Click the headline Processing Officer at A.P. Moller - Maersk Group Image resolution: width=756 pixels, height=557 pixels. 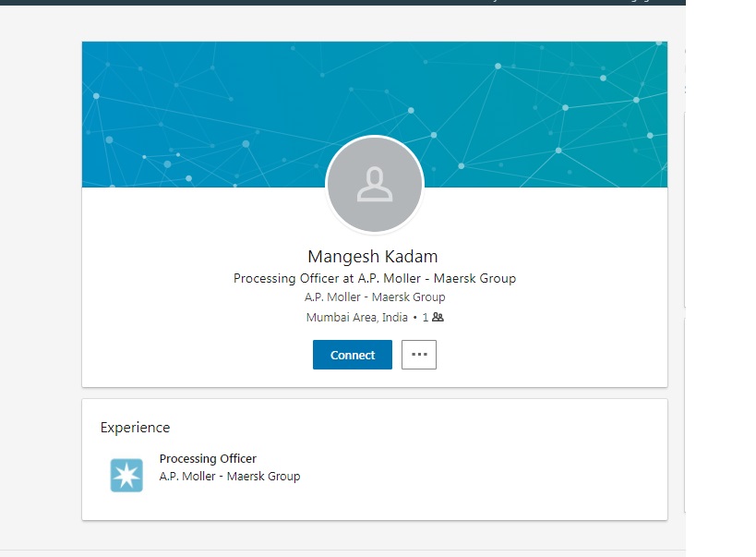coord(375,279)
